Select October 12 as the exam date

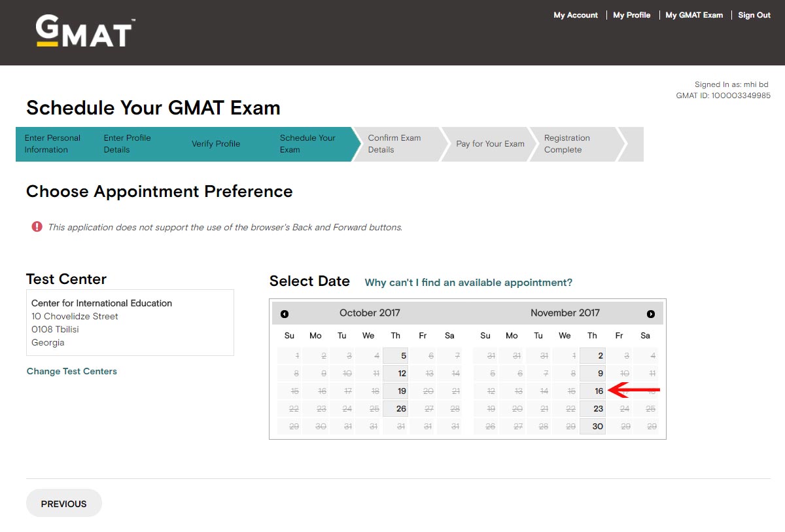(x=395, y=373)
